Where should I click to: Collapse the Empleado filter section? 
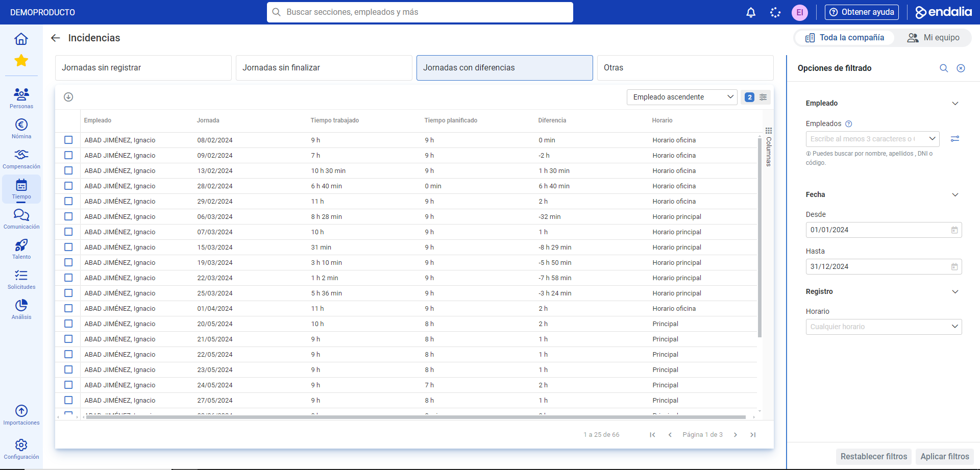click(955, 103)
